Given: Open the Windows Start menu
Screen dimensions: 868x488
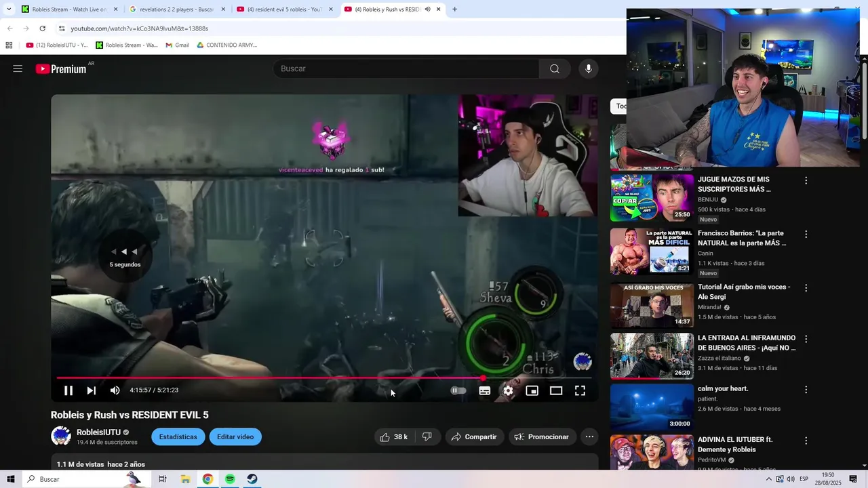Looking at the screenshot, I should coord(10,479).
